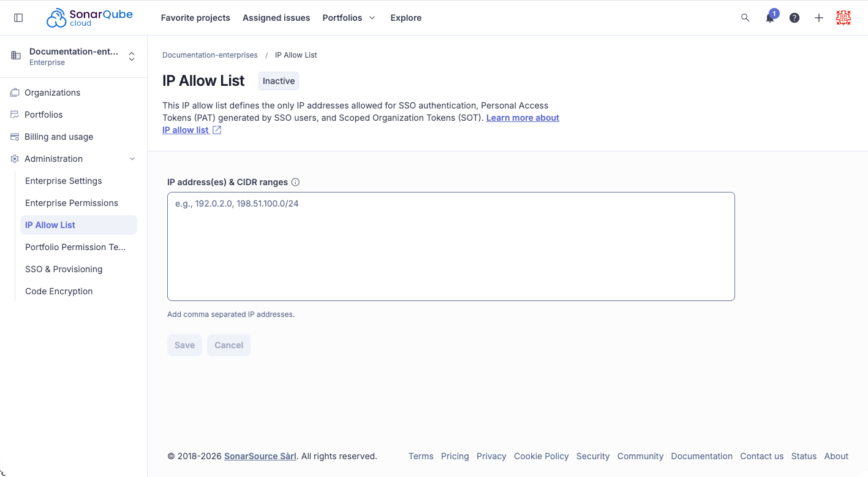Click the Documentation-enterprises breadcrumb

point(210,55)
